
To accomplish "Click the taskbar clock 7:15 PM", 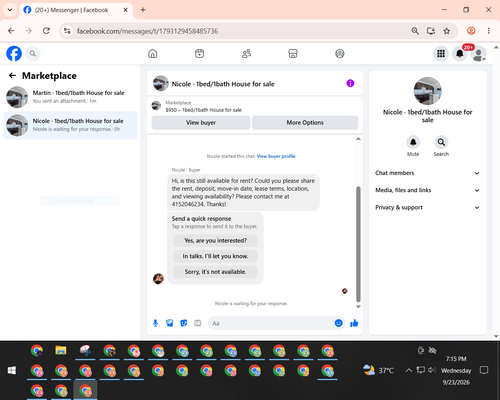I will [456, 359].
